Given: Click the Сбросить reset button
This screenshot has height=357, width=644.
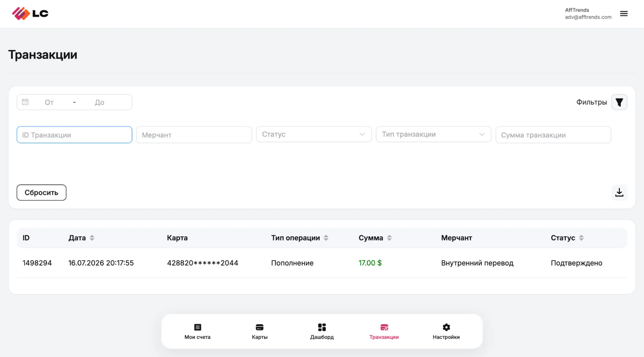Looking at the screenshot, I should tap(42, 193).
